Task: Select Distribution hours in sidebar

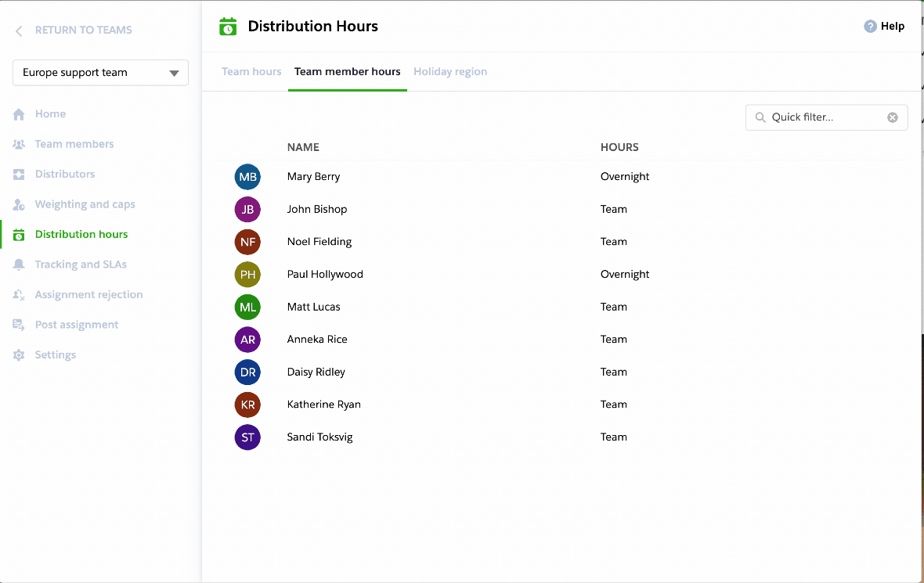Action: coord(81,235)
